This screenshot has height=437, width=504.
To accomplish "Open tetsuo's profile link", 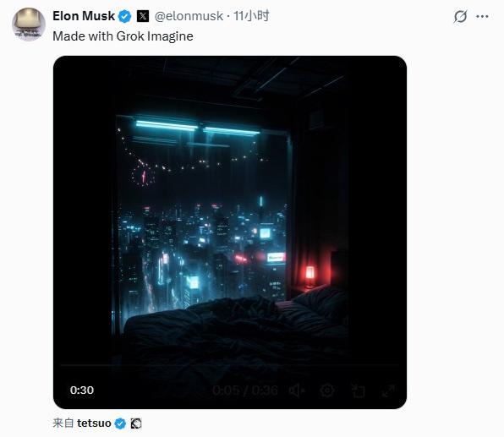I will click(x=94, y=423).
